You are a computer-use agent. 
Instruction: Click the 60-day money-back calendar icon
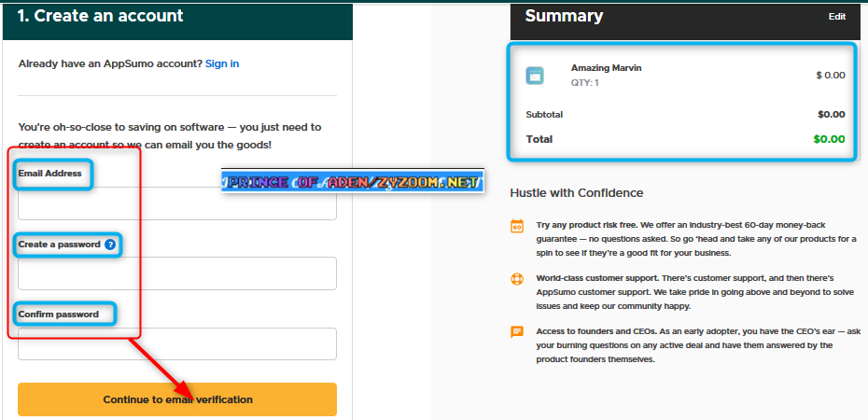point(516,226)
